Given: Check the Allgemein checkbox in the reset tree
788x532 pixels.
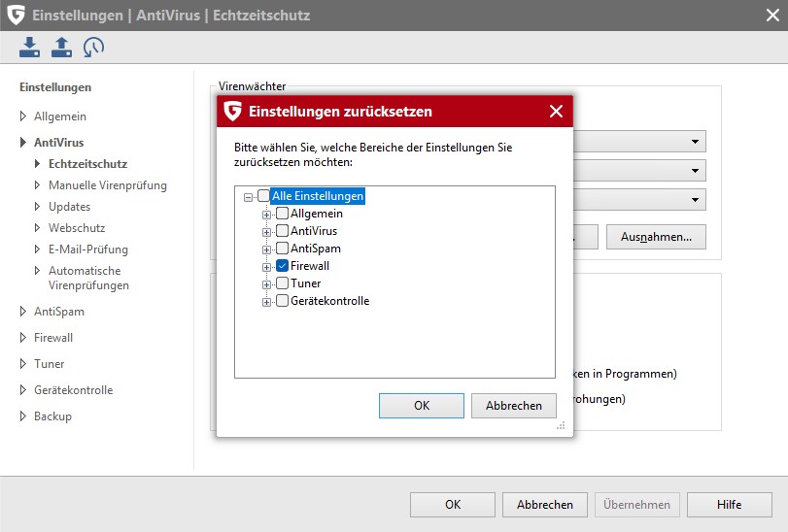Looking at the screenshot, I should [283, 214].
